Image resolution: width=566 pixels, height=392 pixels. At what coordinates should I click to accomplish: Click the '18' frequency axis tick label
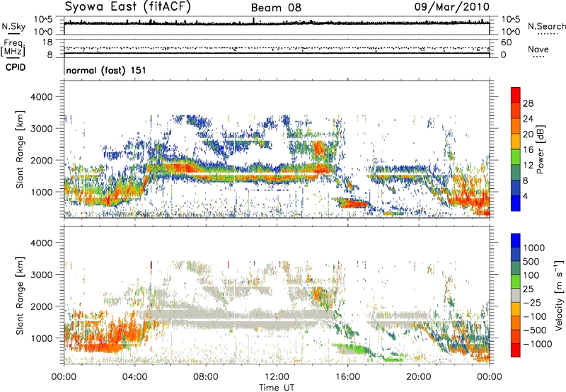(47, 42)
